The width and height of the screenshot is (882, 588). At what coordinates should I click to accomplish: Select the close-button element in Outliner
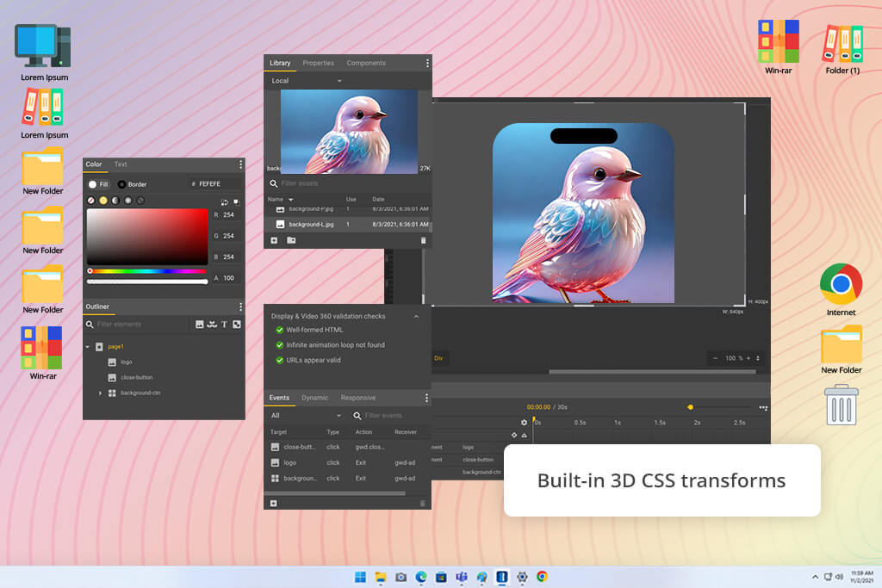pos(137,378)
